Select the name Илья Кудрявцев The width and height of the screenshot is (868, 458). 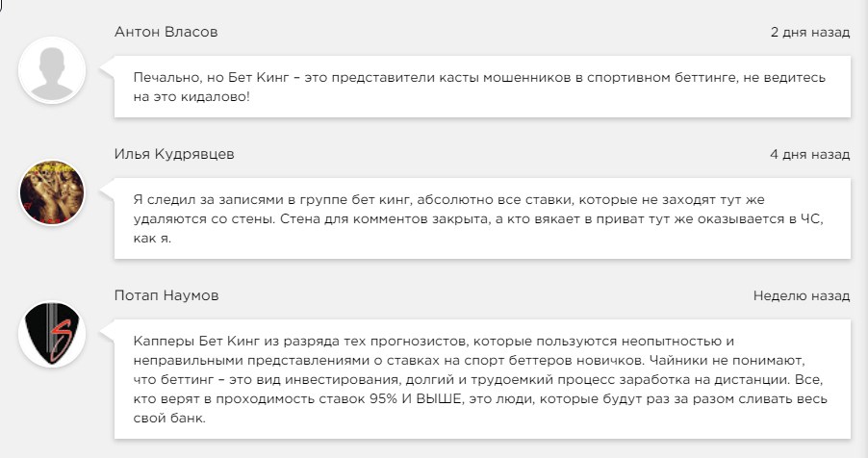[173, 154]
